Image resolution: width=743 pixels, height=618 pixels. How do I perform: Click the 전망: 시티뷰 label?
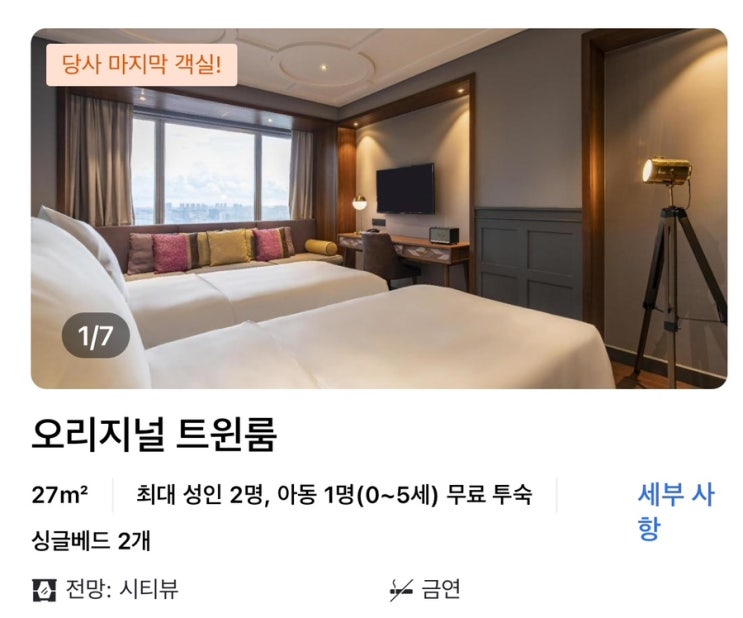point(121,590)
